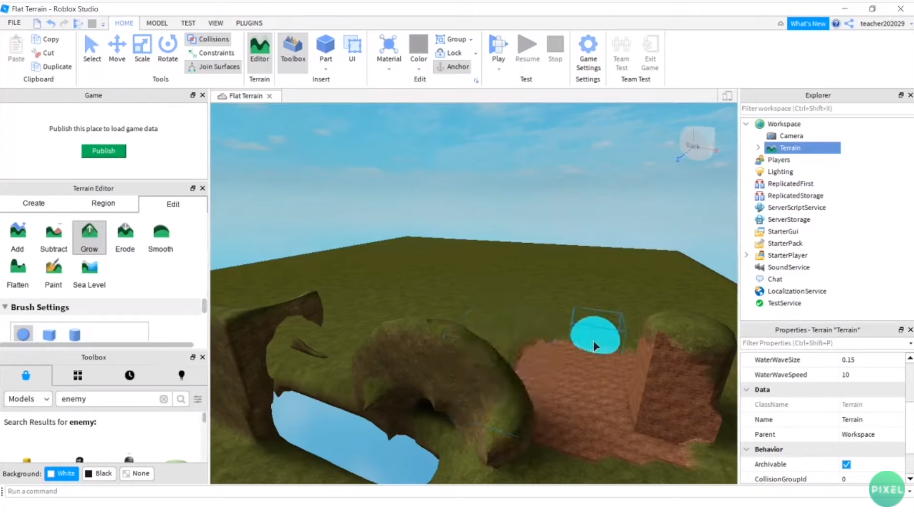Screen dimensions: 914x513
Task: Open the What's New link
Action: [x=808, y=23]
